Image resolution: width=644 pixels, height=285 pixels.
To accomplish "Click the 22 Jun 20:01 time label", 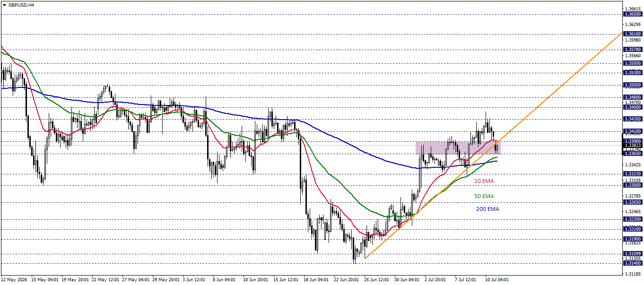I will coord(348,280).
